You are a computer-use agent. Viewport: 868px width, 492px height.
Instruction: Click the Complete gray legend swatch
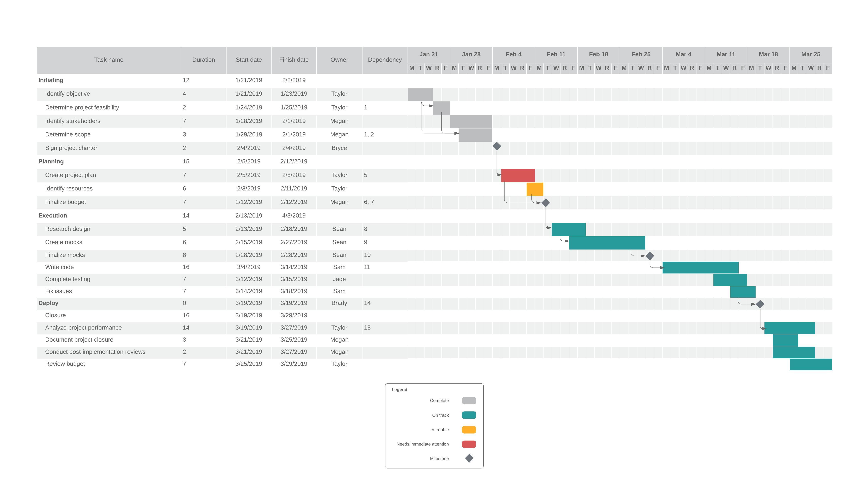click(469, 401)
